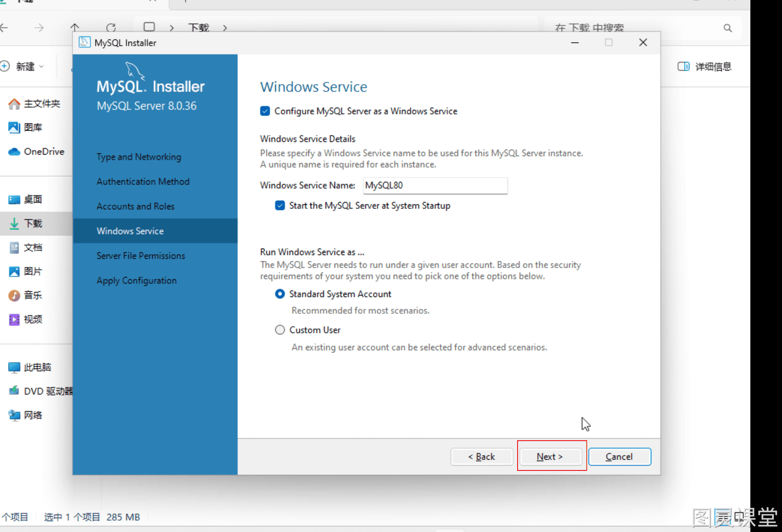
Task: Select Standard System Account option
Action: click(280, 294)
